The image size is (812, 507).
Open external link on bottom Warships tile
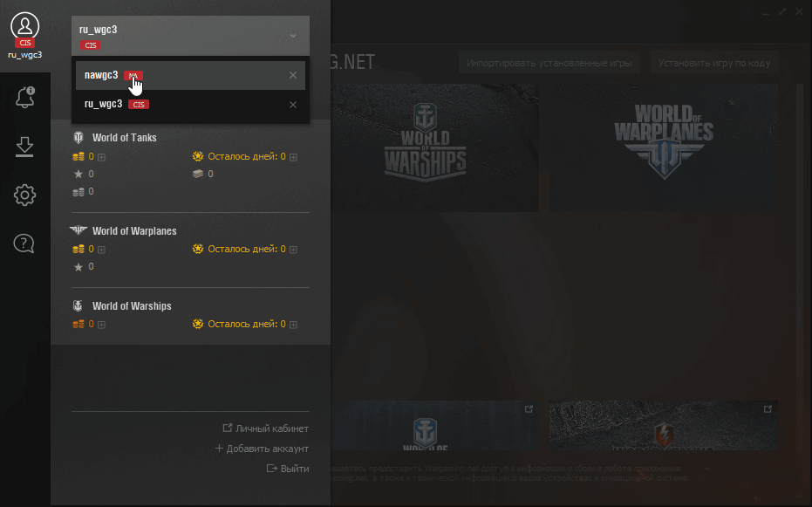pyautogui.click(x=529, y=409)
